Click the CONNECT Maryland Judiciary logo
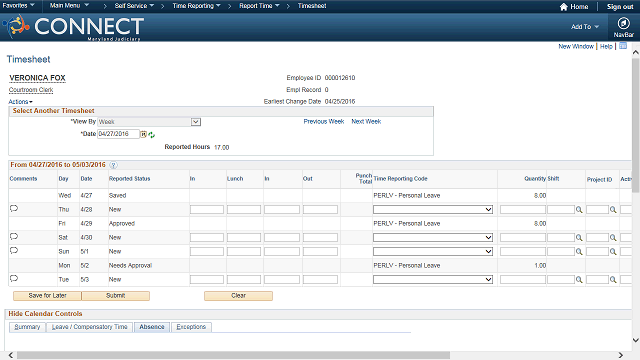This screenshot has height=360, width=640. click(73, 27)
